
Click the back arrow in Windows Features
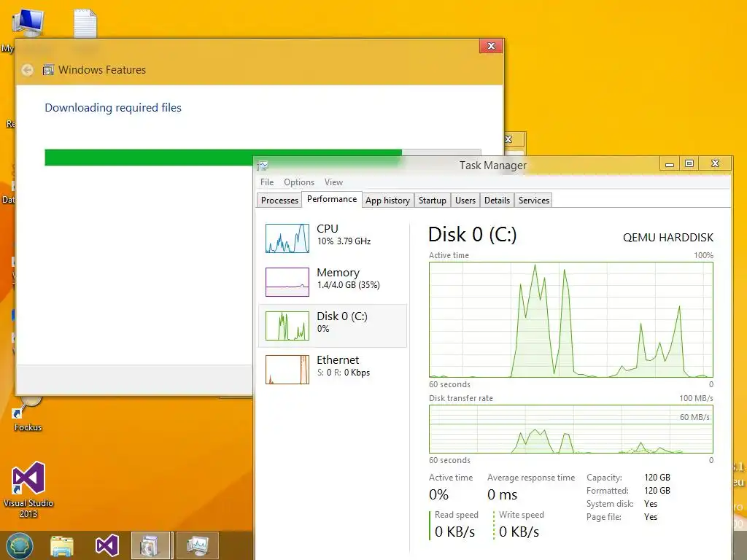coord(27,70)
